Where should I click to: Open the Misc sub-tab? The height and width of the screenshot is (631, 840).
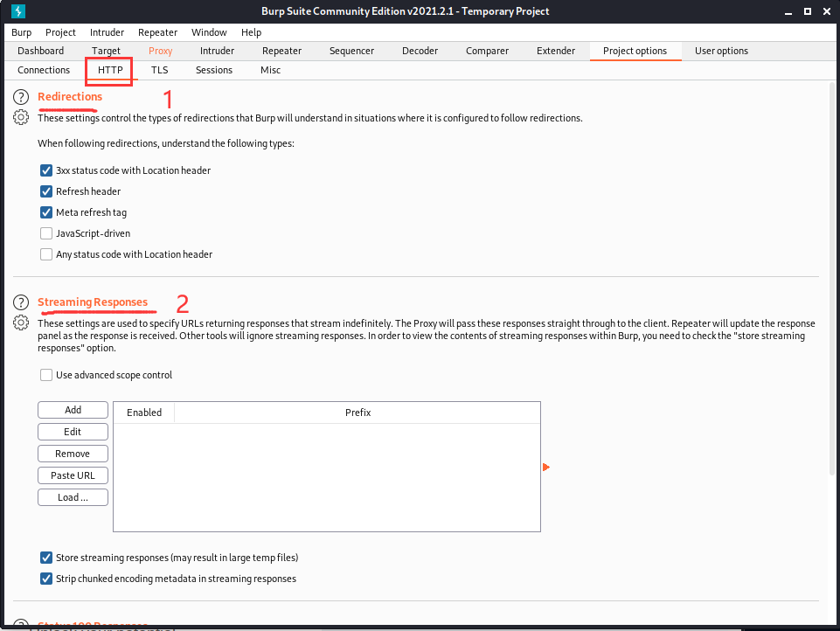tap(271, 70)
